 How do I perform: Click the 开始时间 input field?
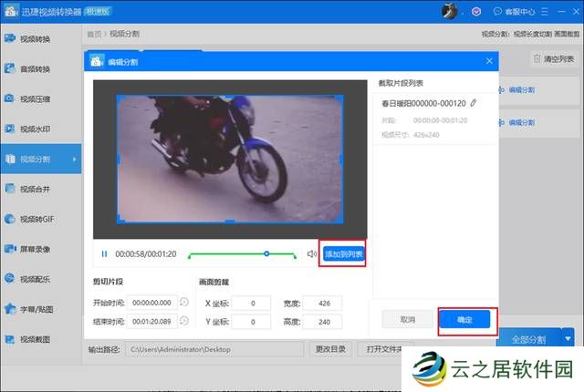pyautogui.click(x=152, y=303)
